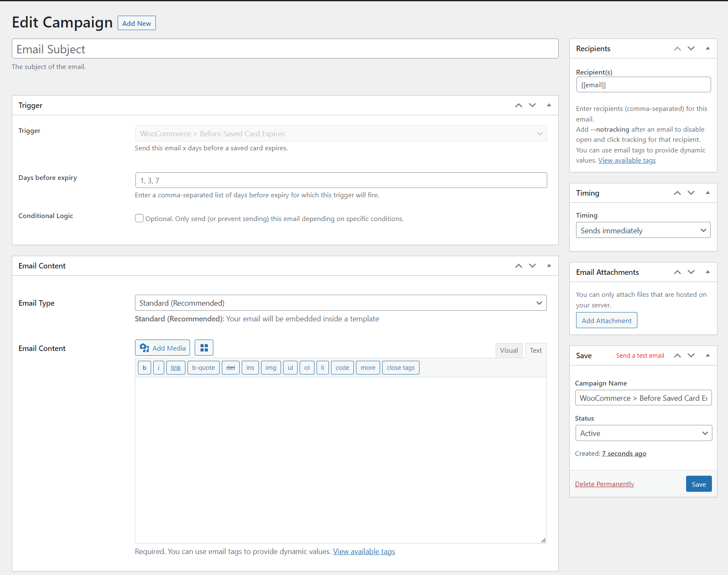Enable the Conditional Logic checkbox
The width and height of the screenshot is (728, 575).
(139, 218)
